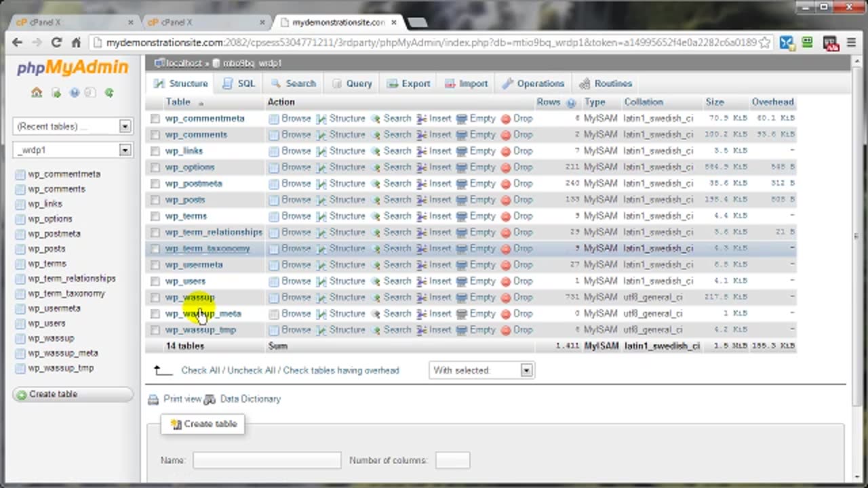Screen dimensions: 868x488
Task: Click the reload navigation frame icon
Action: point(108,93)
